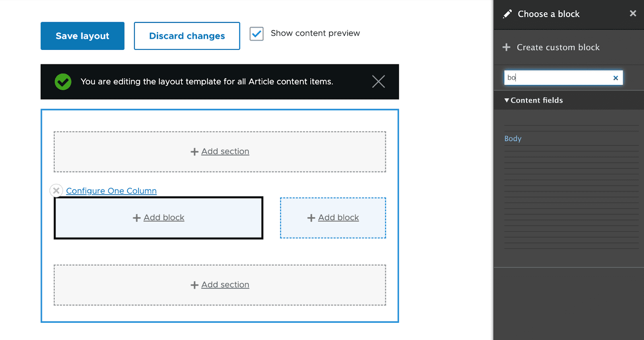This screenshot has width=644, height=340.
Task: Toggle the Show content preview checkbox
Action: coord(256,34)
